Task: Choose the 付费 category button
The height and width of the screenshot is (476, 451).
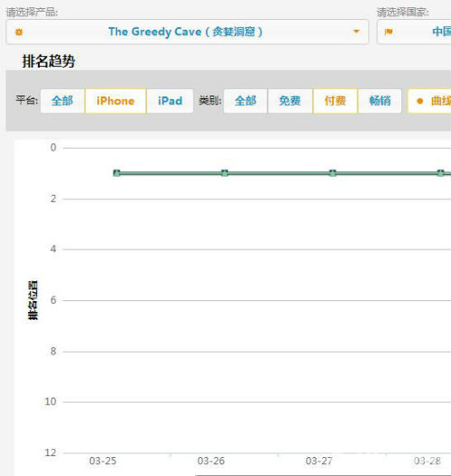Action: 336,101
